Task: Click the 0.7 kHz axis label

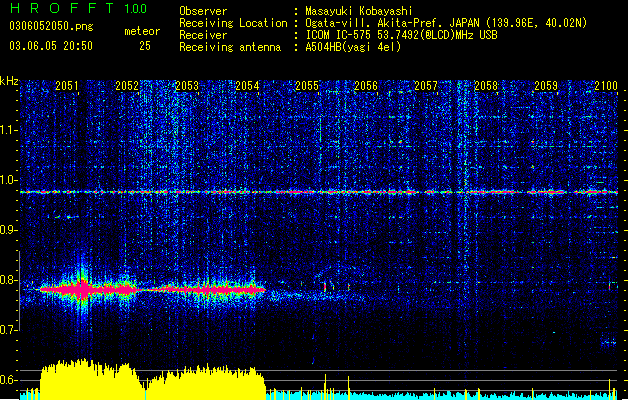Action: tap(9, 330)
